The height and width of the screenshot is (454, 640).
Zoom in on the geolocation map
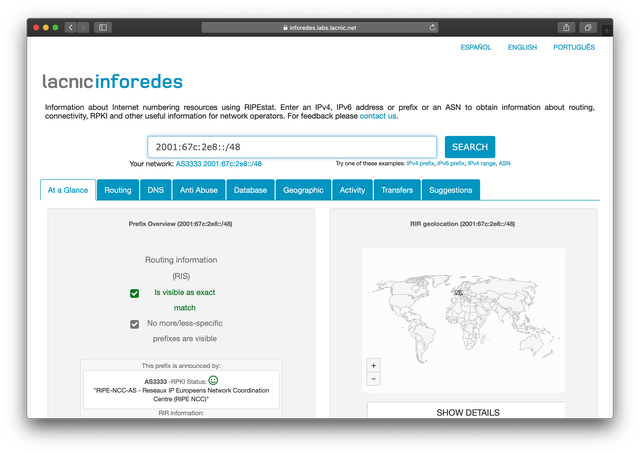[x=373, y=365]
